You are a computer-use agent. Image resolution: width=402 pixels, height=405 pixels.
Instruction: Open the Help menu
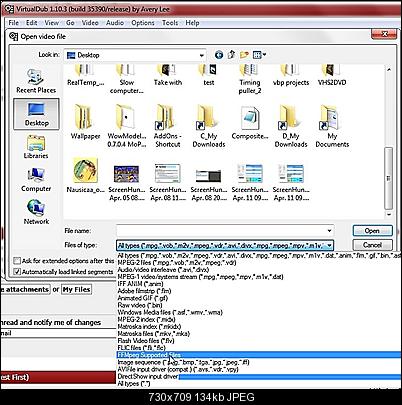[192, 23]
